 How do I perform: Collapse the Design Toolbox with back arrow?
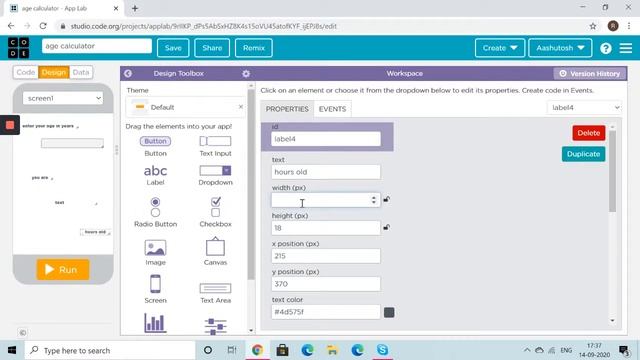pos(128,73)
